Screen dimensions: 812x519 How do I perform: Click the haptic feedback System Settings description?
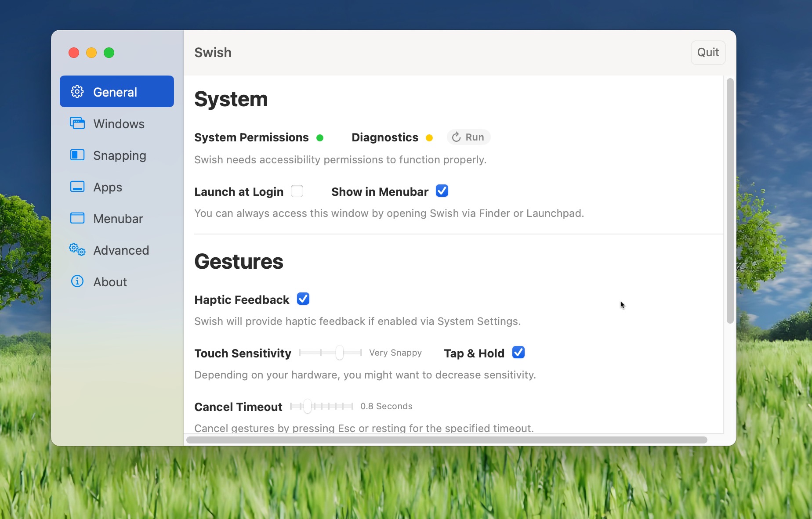pyautogui.click(x=357, y=321)
